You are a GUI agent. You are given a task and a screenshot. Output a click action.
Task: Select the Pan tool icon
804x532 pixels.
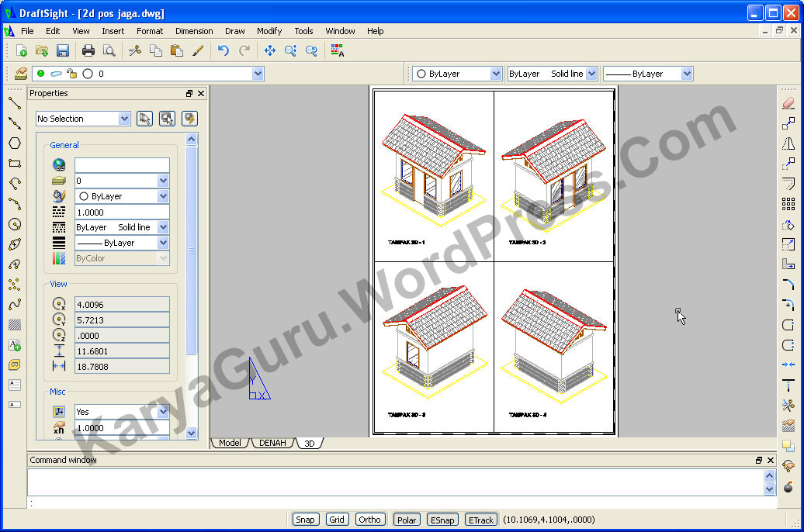[269, 50]
